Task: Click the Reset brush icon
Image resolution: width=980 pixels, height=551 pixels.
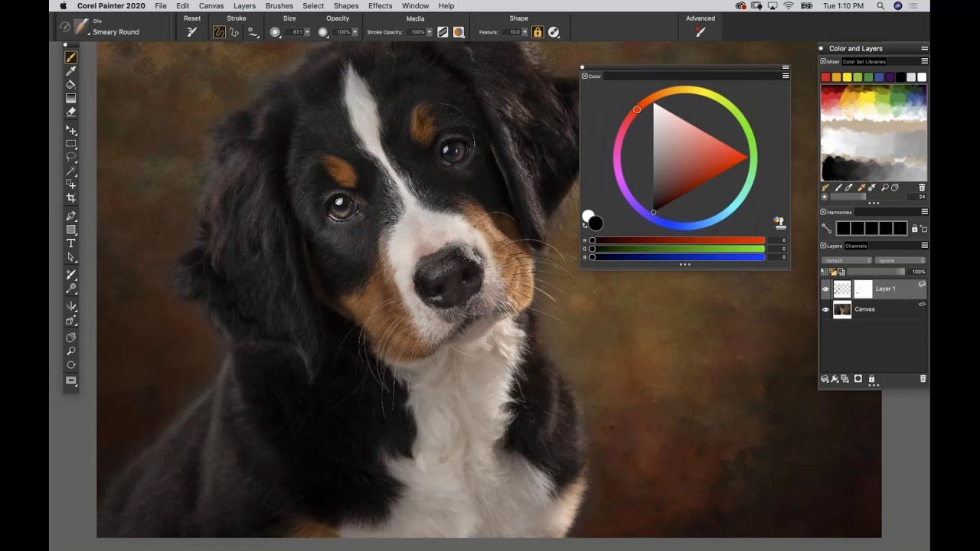Action: point(192,32)
